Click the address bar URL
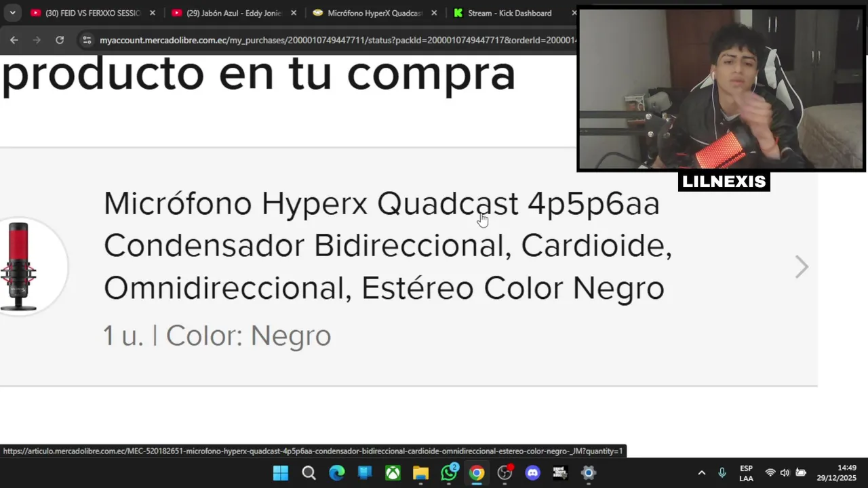Image resolution: width=868 pixels, height=488 pixels. coord(338,40)
